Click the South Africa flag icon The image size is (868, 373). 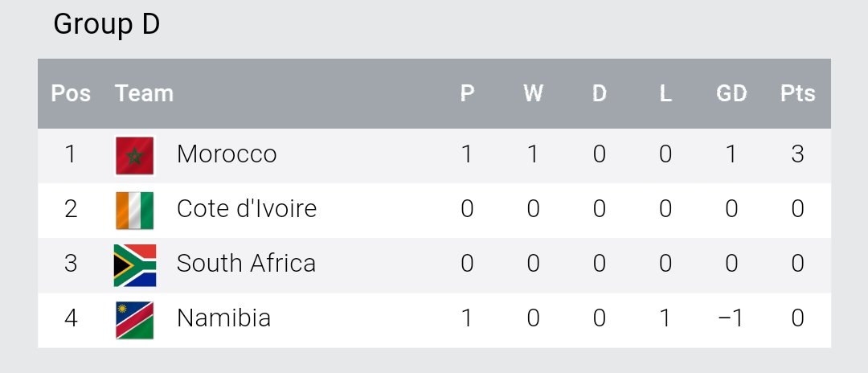[134, 264]
